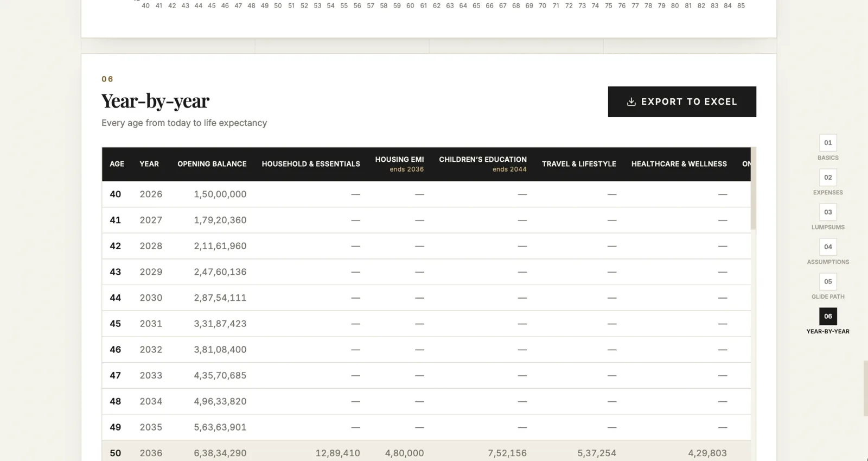The width and height of the screenshot is (868, 461).
Task: Click Travel & Lifestyle value 5,37,254
Action: 597,453
